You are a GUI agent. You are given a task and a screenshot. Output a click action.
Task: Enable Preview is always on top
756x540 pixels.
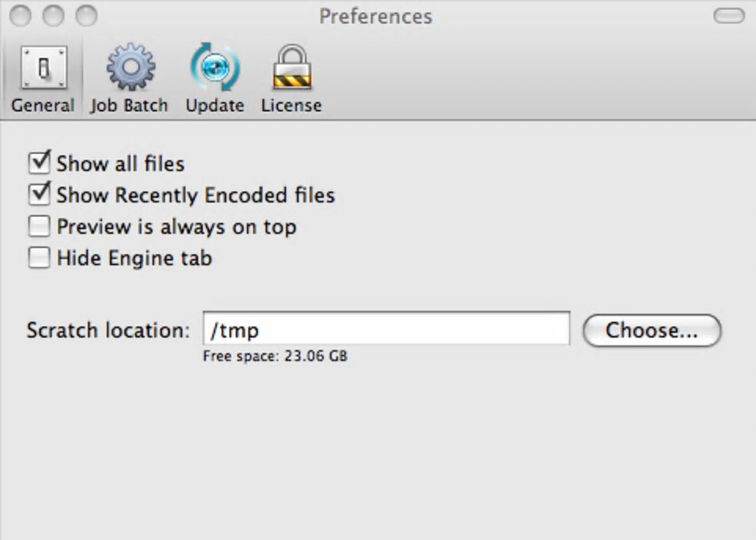pyautogui.click(x=39, y=226)
